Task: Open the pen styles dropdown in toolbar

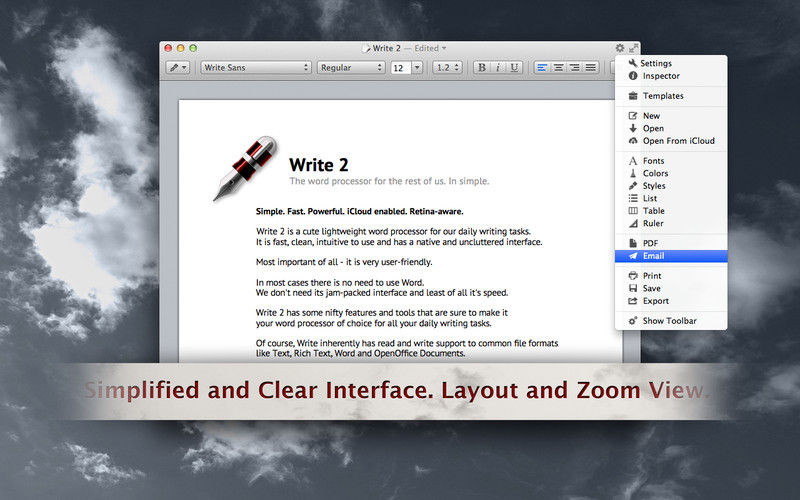Action: tap(178, 67)
